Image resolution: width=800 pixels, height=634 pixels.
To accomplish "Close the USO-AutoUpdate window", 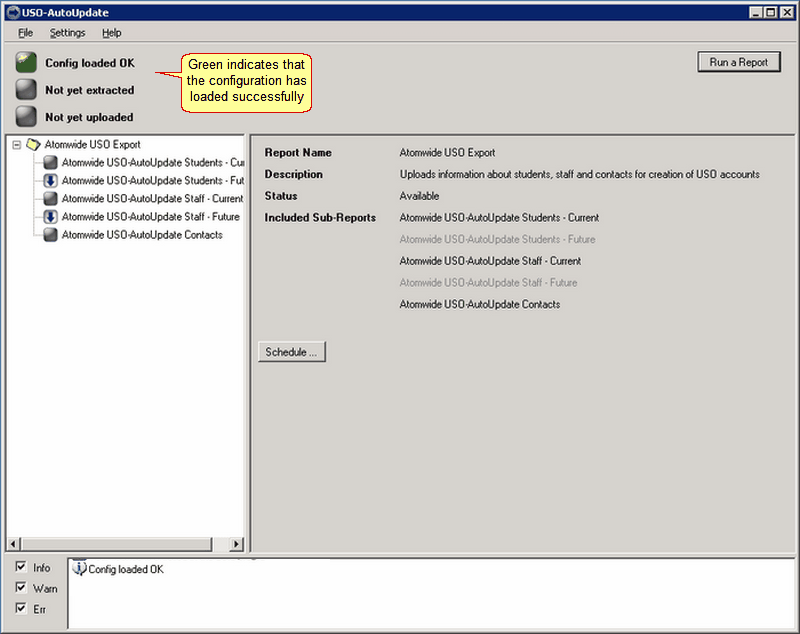I will (787, 12).
